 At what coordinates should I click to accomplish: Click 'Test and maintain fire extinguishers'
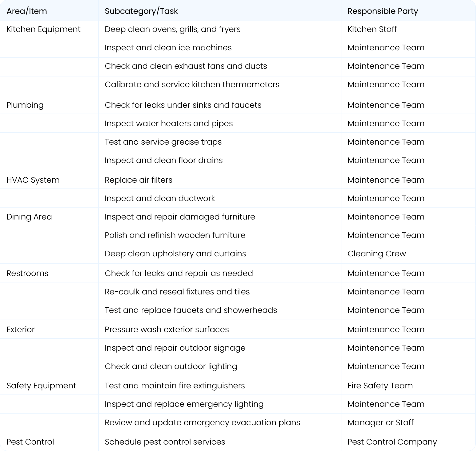(x=175, y=386)
